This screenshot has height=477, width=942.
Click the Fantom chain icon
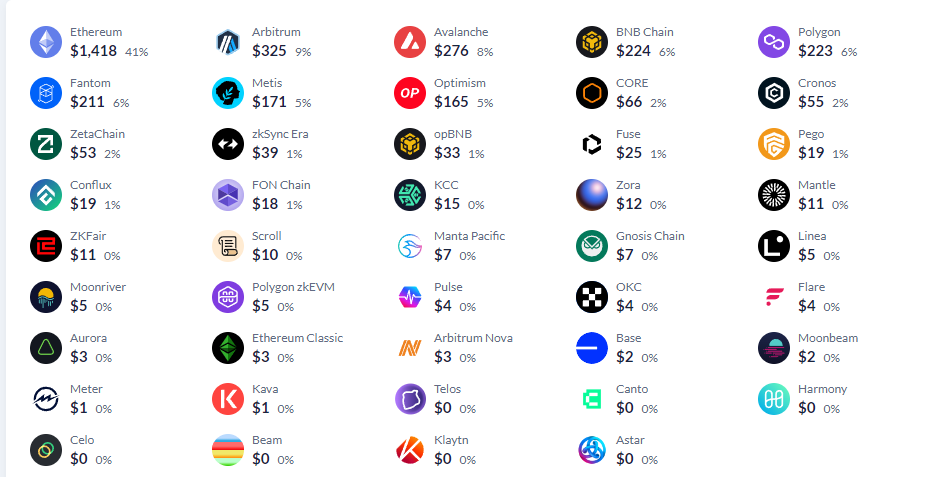tap(46, 93)
